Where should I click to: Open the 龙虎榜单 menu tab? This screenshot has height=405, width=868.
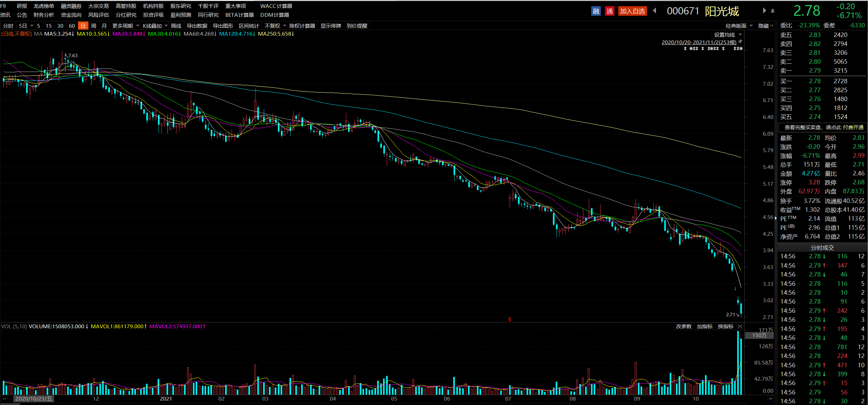[x=44, y=6]
